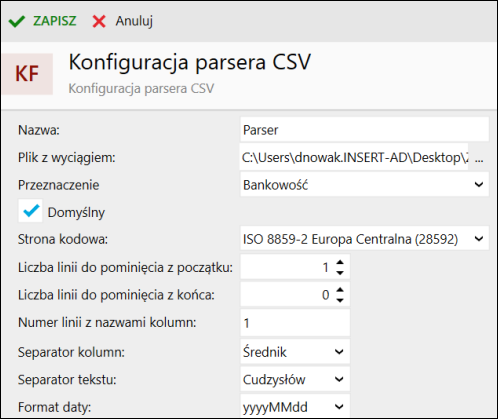Image resolution: width=498 pixels, height=419 pixels.
Task: Expand the Przeznaczenie dropdown
Action: tap(479, 184)
